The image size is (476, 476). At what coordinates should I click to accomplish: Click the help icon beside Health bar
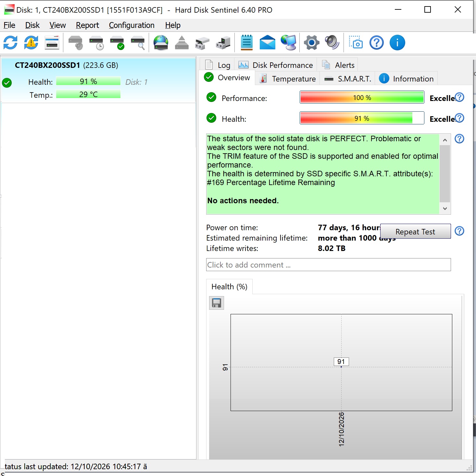click(459, 118)
